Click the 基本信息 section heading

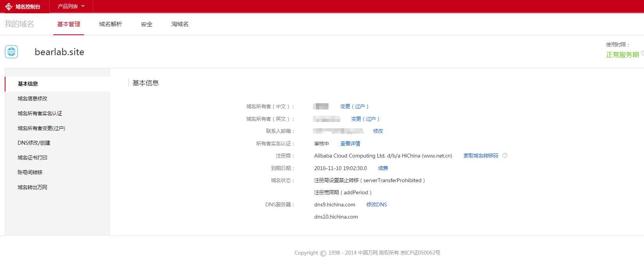pos(146,83)
